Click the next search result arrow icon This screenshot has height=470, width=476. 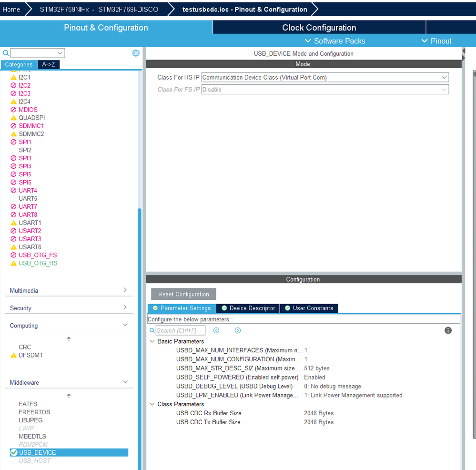pos(238,330)
